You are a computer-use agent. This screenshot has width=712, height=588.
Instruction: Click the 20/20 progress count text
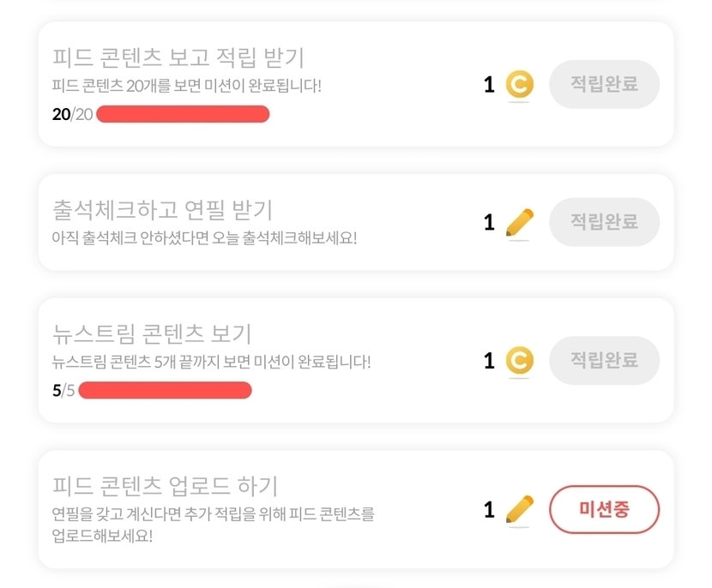tap(72, 114)
